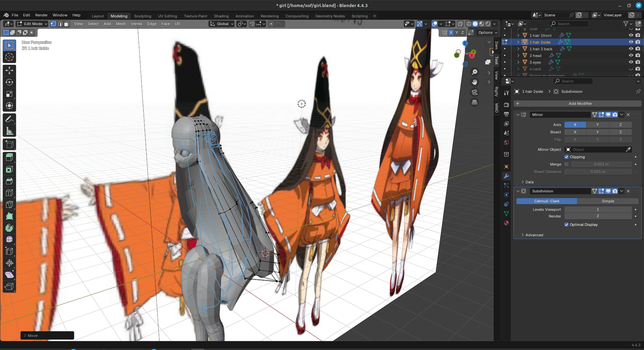Expand the Move operator panel
The image size is (644, 350).
click(x=47, y=336)
